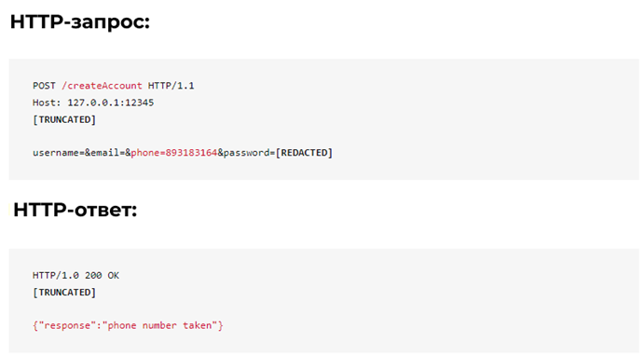
Task: Click the HTTP-ответ heading
Action: click(x=75, y=210)
